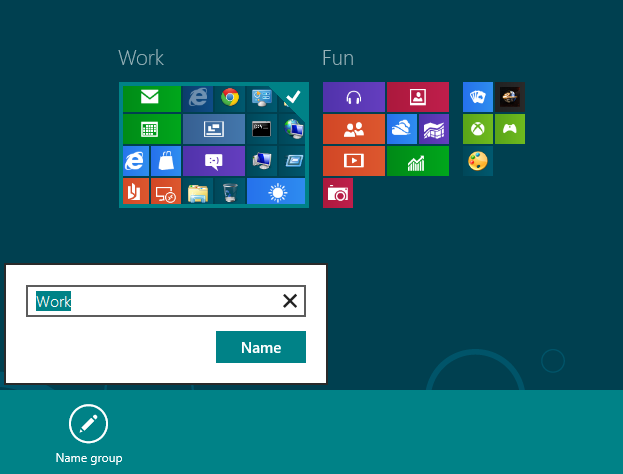Image resolution: width=623 pixels, height=474 pixels.
Task: Open the Paint palette tile
Action: click(478, 161)
